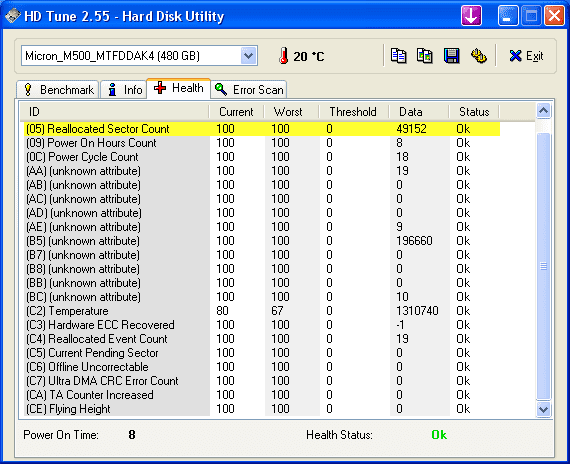The width and height of the screenshot is (570, 464).
Task: Click the save floppy disk icon
Action: (x=451, y=56)
